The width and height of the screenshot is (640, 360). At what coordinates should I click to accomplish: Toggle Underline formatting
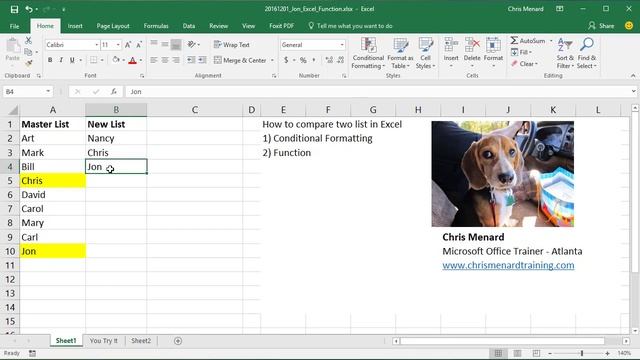[x=72, y=60]
